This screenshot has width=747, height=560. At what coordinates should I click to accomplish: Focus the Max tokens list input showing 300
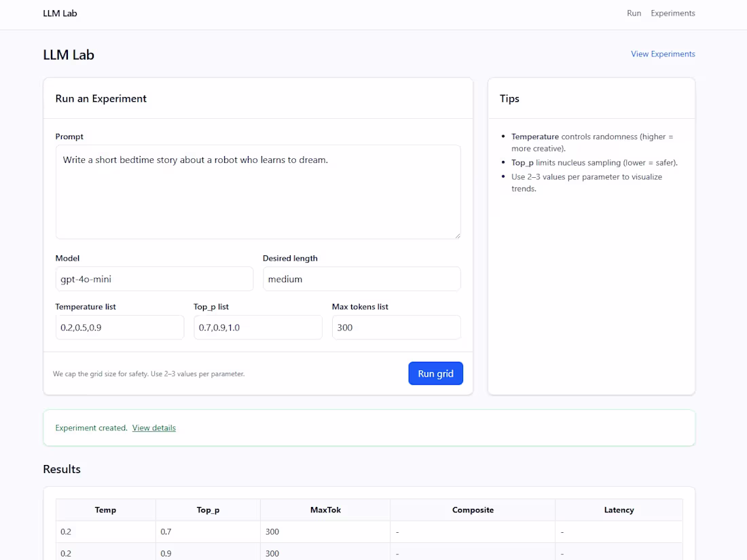pyautogui.click(x=396, y=327)
